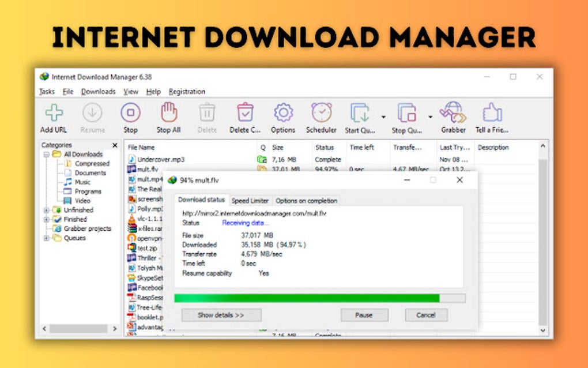Click the Delete toolbar icon
Screen dimensions: 588x368
206,115
